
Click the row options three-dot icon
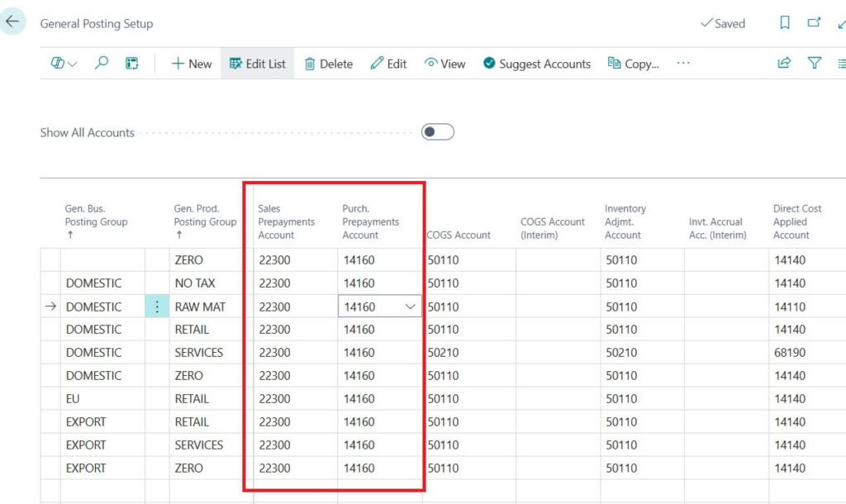pos(157,307)
